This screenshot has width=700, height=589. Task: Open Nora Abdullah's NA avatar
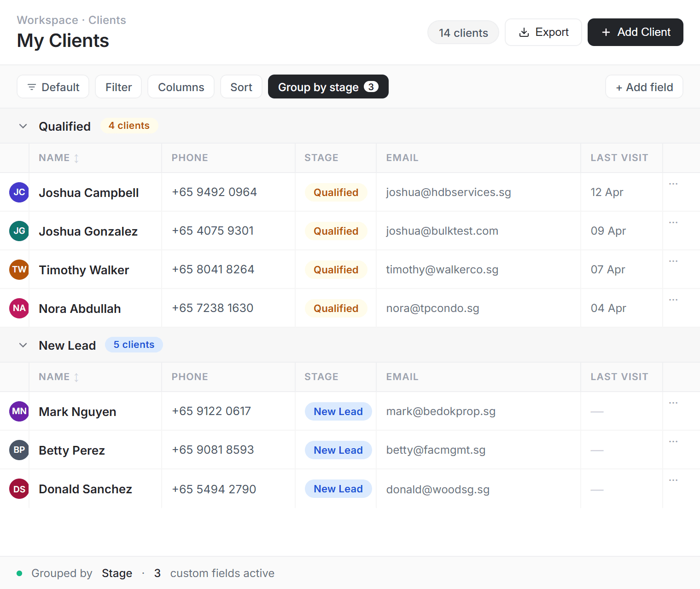(19, 308)
